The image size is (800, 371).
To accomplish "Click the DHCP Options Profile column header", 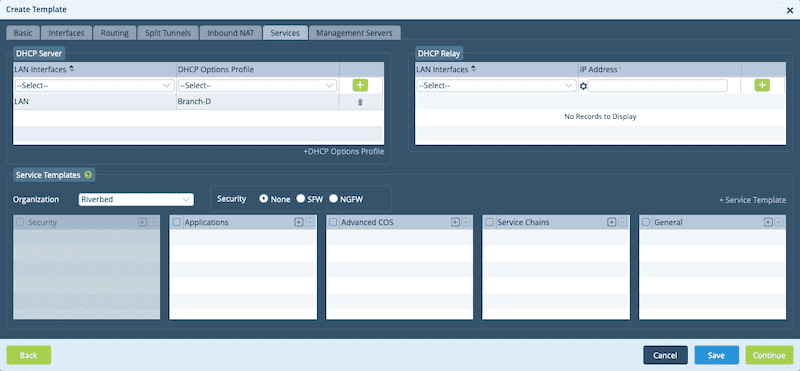I will (258, 69).
